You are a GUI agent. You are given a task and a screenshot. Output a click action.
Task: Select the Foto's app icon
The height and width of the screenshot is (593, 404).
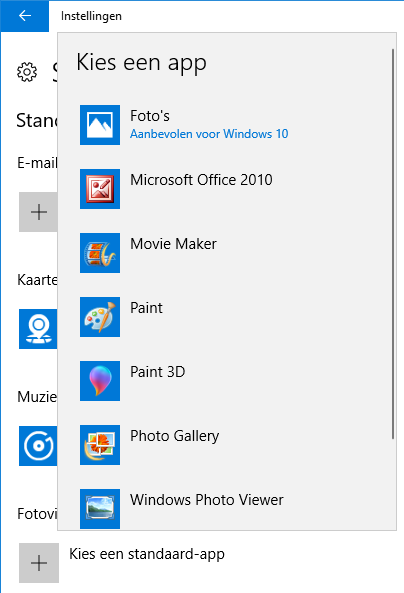coord(100,125)
